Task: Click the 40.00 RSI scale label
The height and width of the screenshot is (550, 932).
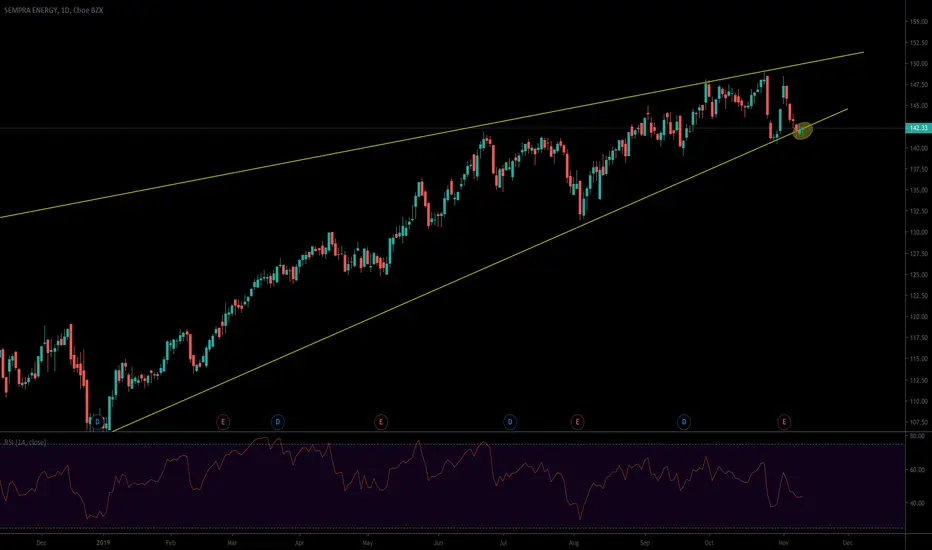Action: [x=917, y=503]
